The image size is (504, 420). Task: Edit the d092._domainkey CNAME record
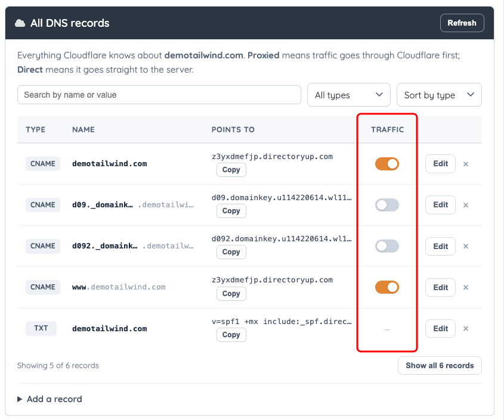[x=440, y=246]
